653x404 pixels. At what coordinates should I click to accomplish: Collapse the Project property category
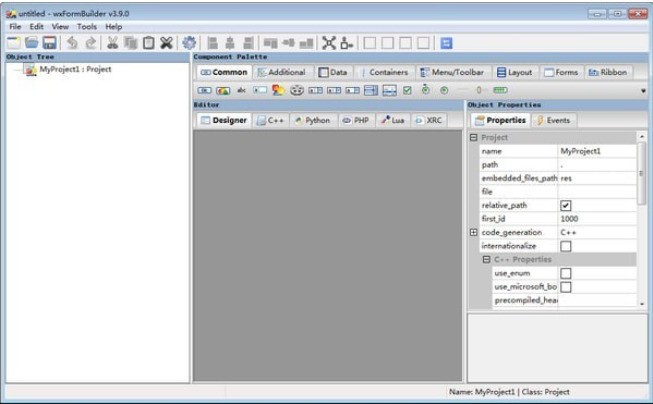coord(473,137)
